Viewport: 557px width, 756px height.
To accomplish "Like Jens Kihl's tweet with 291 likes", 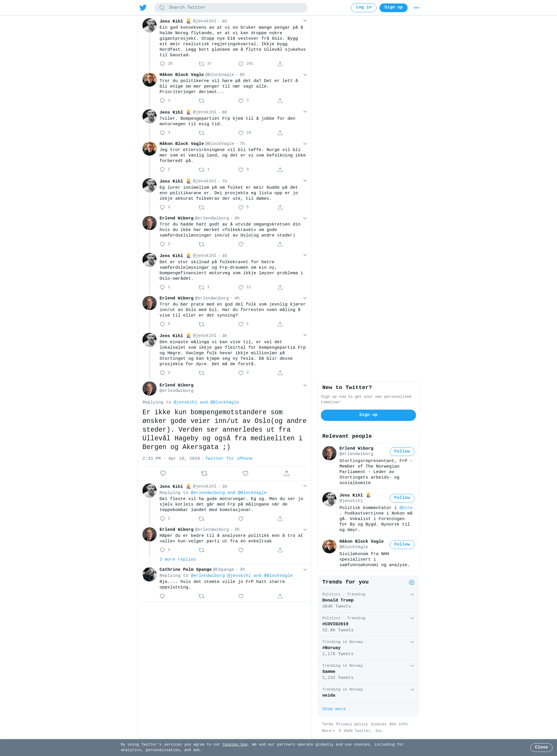I will pyautogui.click(x=241, y=64).
